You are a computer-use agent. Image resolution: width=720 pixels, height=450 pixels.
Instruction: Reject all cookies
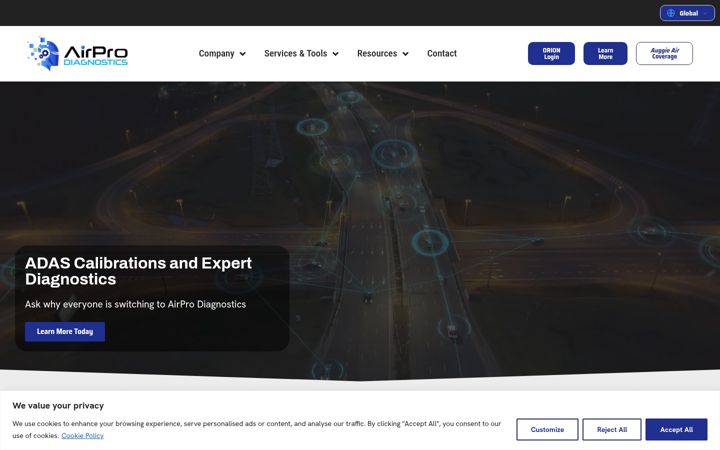click(x=612, y=430)
